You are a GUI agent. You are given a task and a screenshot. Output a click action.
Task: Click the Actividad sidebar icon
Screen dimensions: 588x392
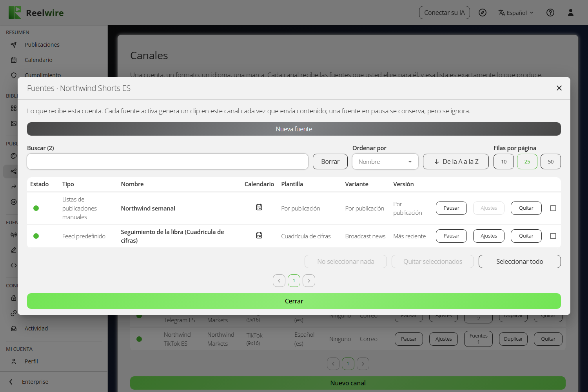tap(14, 328)
